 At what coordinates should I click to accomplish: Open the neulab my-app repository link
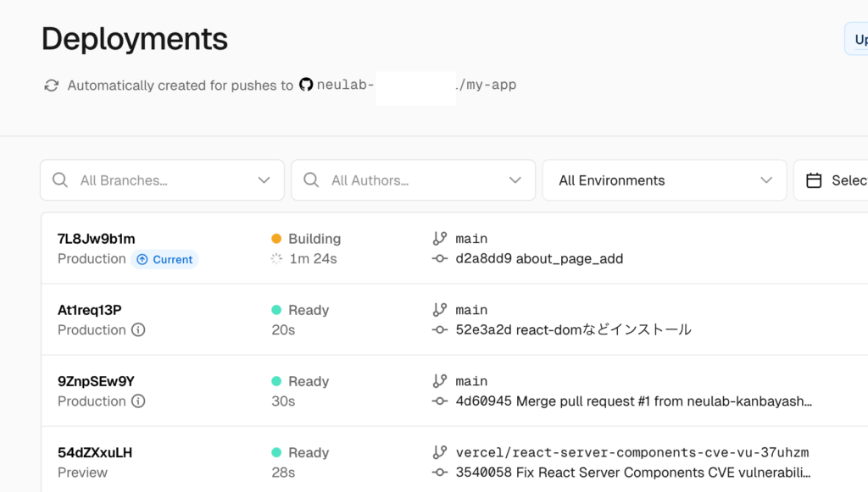(415, 86)
